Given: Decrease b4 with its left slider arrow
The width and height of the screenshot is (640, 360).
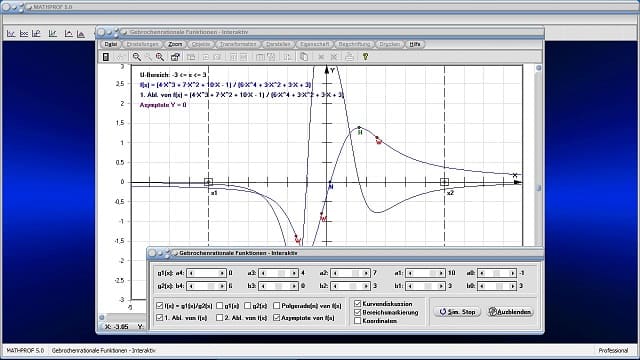Looking at the screenshot, I should click(191, 286).
